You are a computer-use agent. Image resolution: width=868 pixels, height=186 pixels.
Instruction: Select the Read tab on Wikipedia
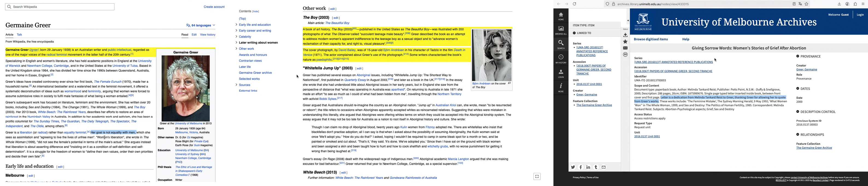(x=185, y=35)
